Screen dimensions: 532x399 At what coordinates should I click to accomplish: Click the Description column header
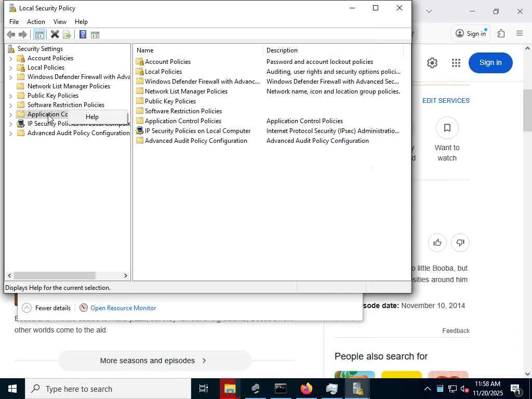(x=333, y=50)
